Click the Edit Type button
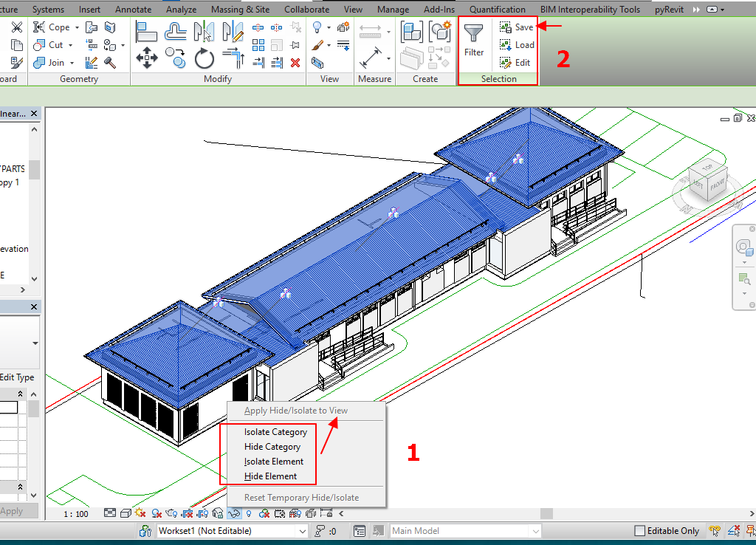This screenshot has width=756, height=545. (x=16, y=377)
